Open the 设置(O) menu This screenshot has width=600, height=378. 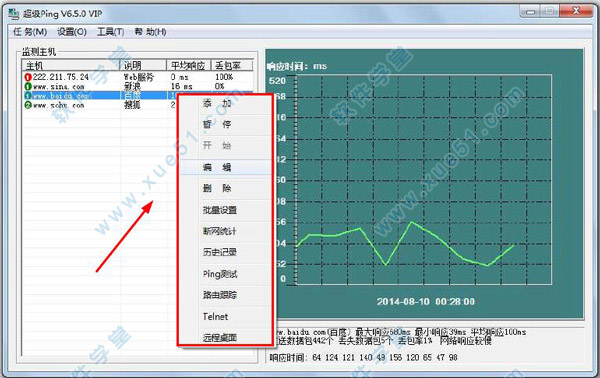(x=72, y=32)
